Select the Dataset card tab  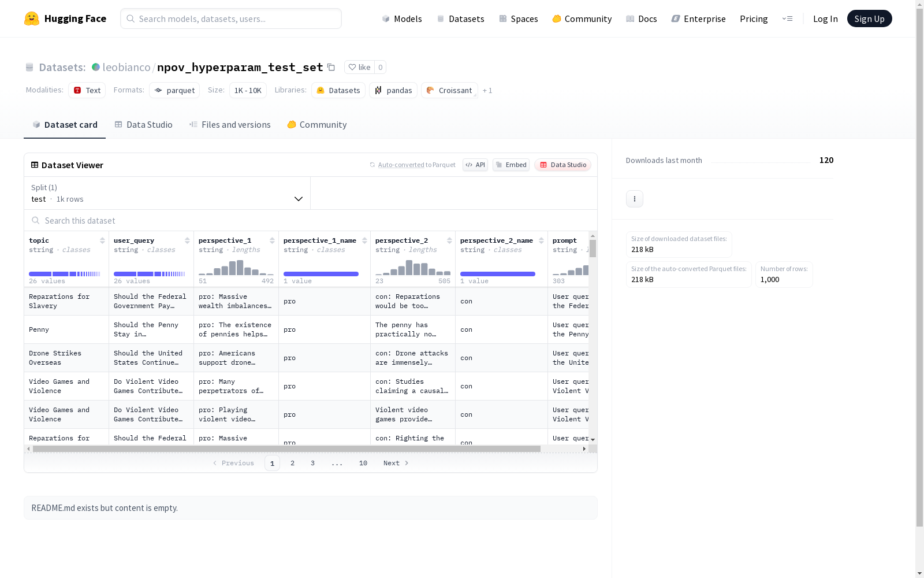tap(65, 125)
